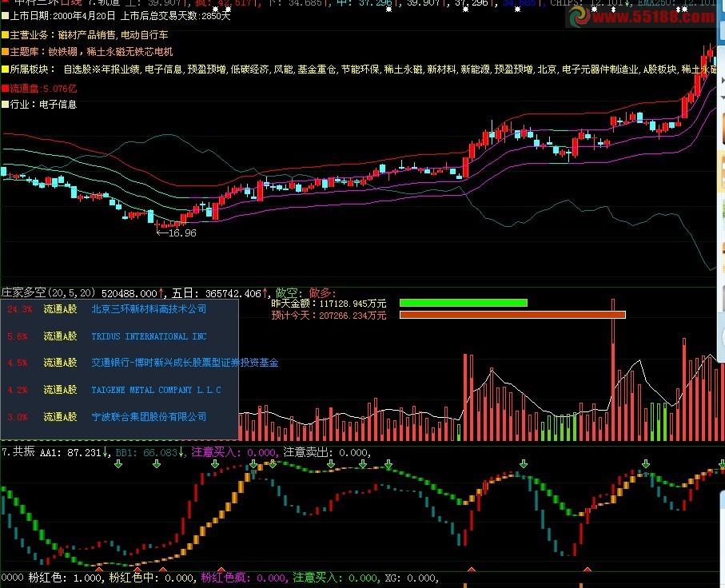
Task: Click the red 流通盘:5.076亿 text
Action: [43, 89]
